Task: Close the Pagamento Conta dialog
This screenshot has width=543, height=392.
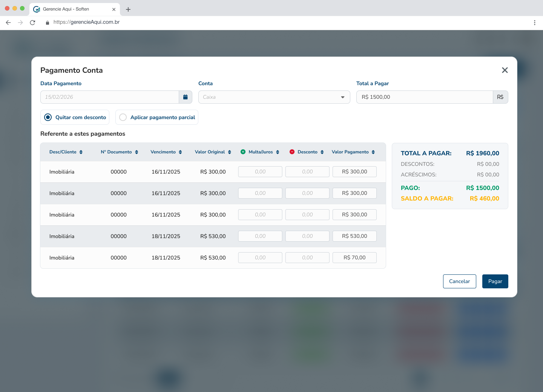Action: click(505, 70)
